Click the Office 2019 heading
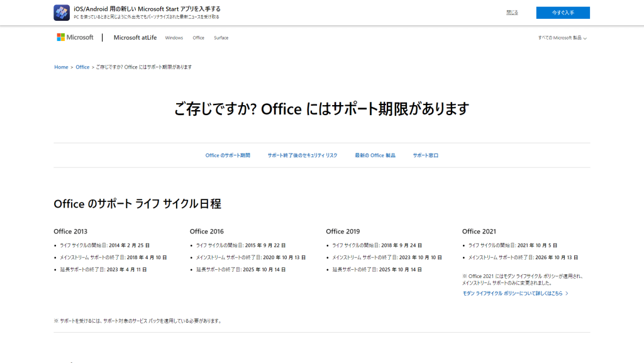This screenshot has width=644, height=363. coord(343,231)
